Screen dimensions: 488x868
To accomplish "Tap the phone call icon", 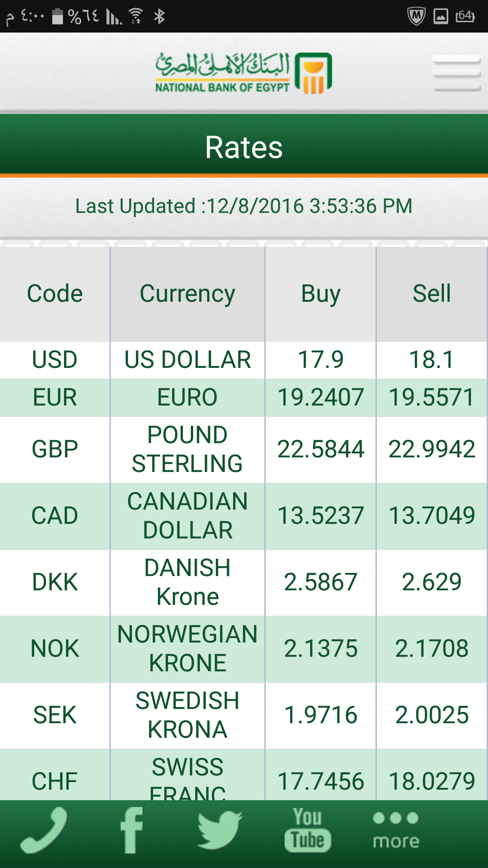I will pos(44,830).
